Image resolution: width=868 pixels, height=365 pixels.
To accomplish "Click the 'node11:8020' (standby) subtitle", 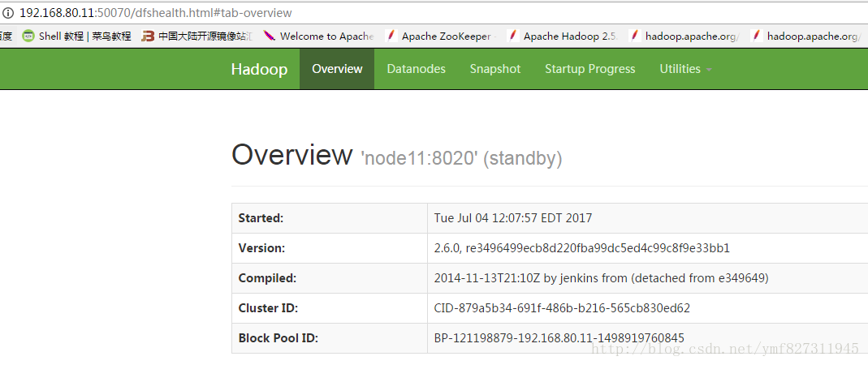I will click(x=461, y=159).
